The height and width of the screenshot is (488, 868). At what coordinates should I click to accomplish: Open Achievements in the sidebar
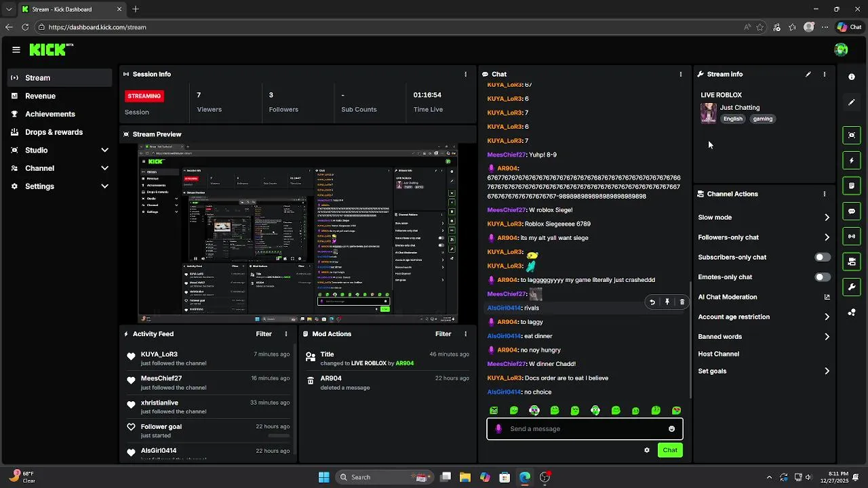coord(60,114)
